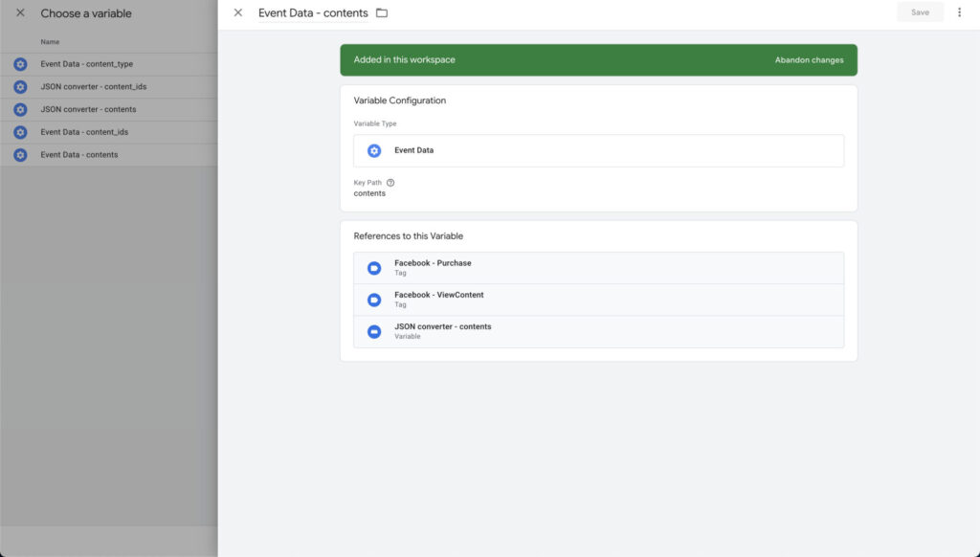Image resolution: width=980 pixels, height=557 pixels.
Task: Click the Event Data variable type gear icon
Action: [x=374, y=150]
